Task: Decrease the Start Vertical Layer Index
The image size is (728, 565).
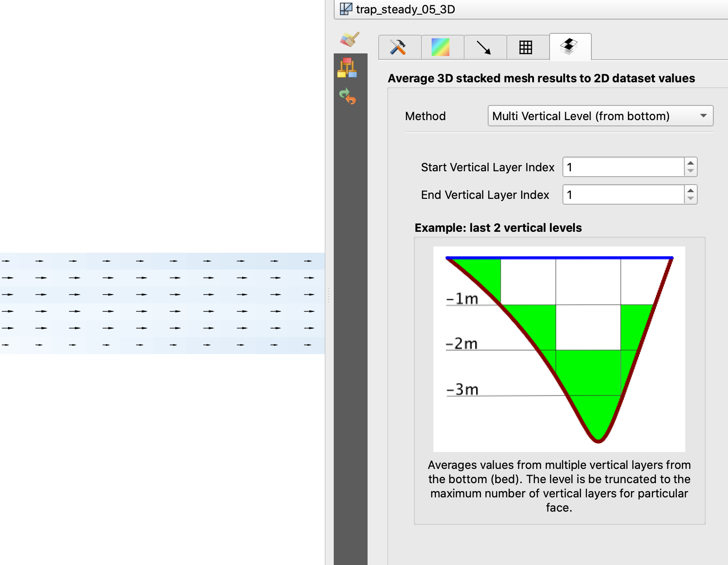Action: click(x=690, y=171)
